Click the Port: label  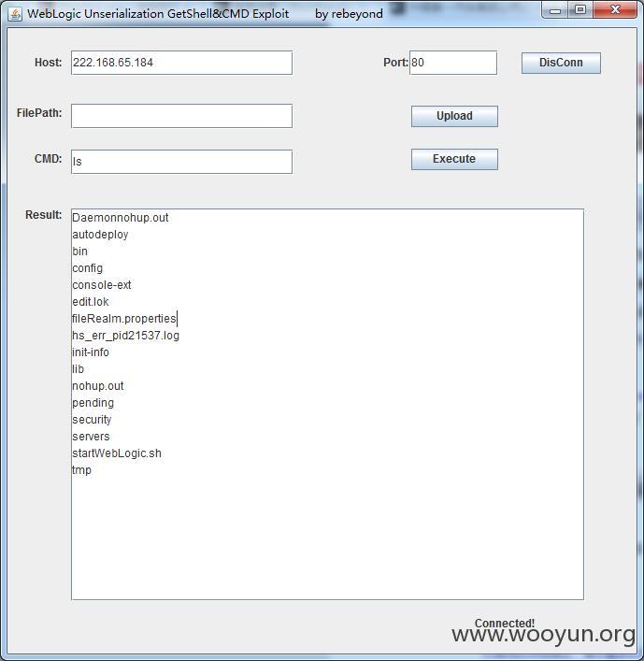(395, 63)
